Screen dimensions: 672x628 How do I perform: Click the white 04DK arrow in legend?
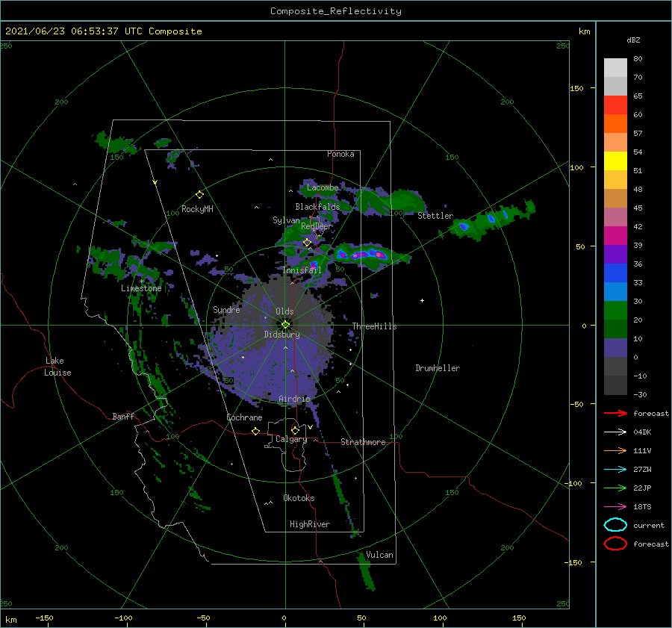pos(615,432)
